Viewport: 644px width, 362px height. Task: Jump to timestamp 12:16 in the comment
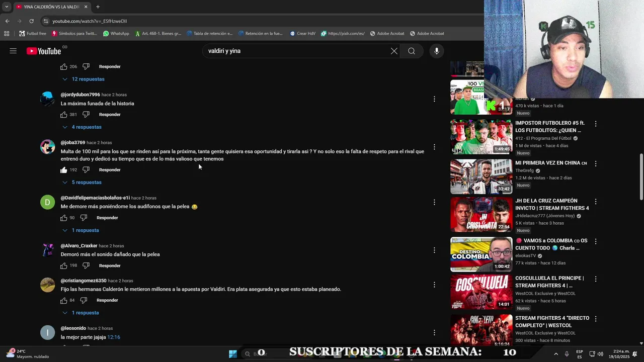click(x=114, y=337)
